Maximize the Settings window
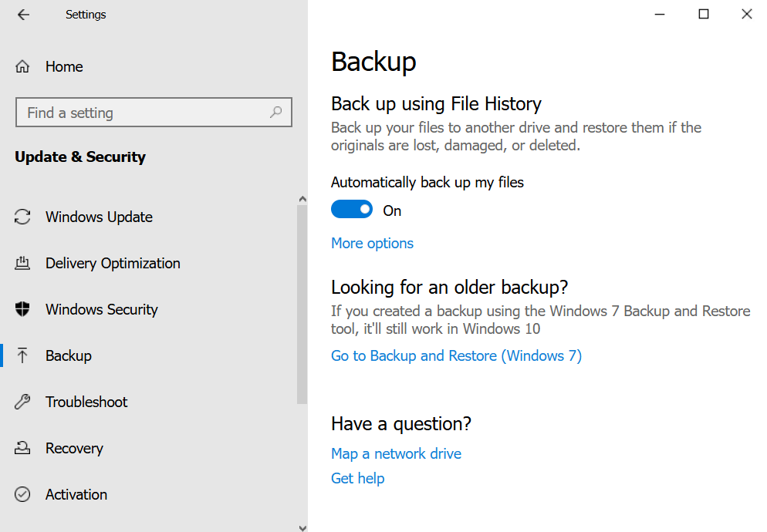The height and width of the screenshot is (532, 767). click(x=703, y=14)
